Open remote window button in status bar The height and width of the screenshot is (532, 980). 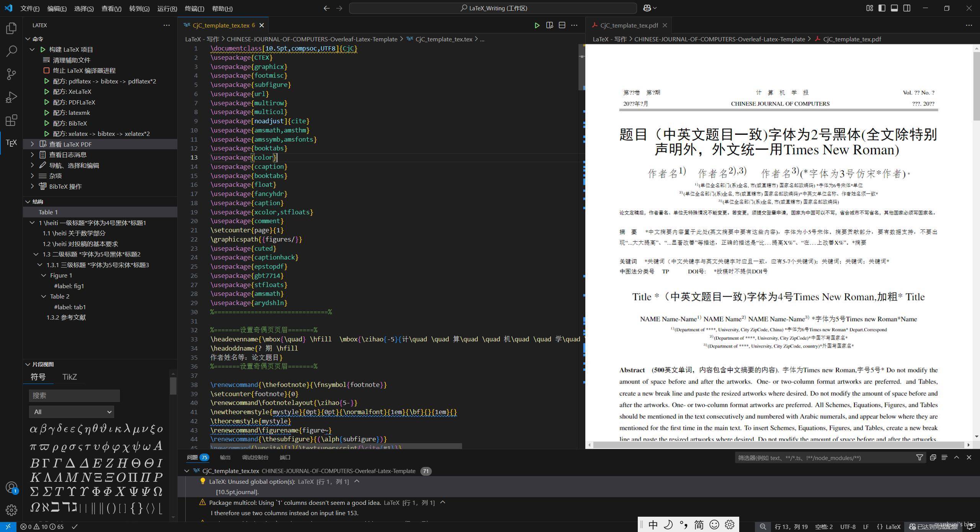(x=8, y=527)
